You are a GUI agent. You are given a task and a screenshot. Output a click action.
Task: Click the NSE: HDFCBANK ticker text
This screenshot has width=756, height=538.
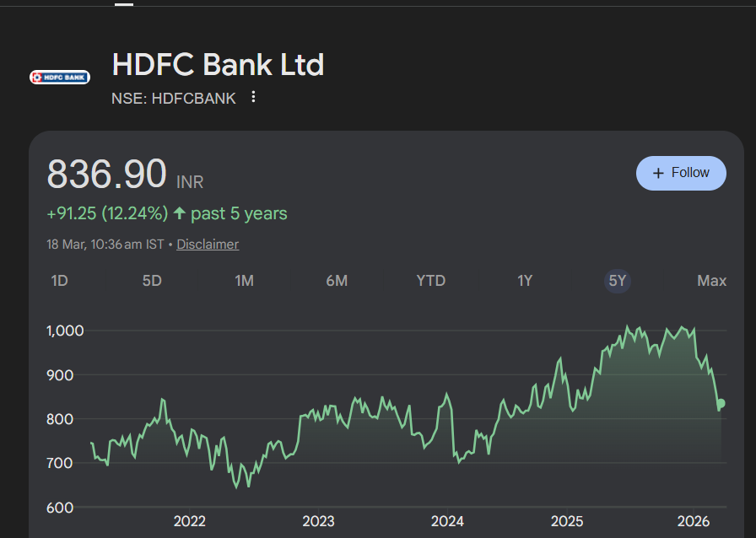(174, 99)
